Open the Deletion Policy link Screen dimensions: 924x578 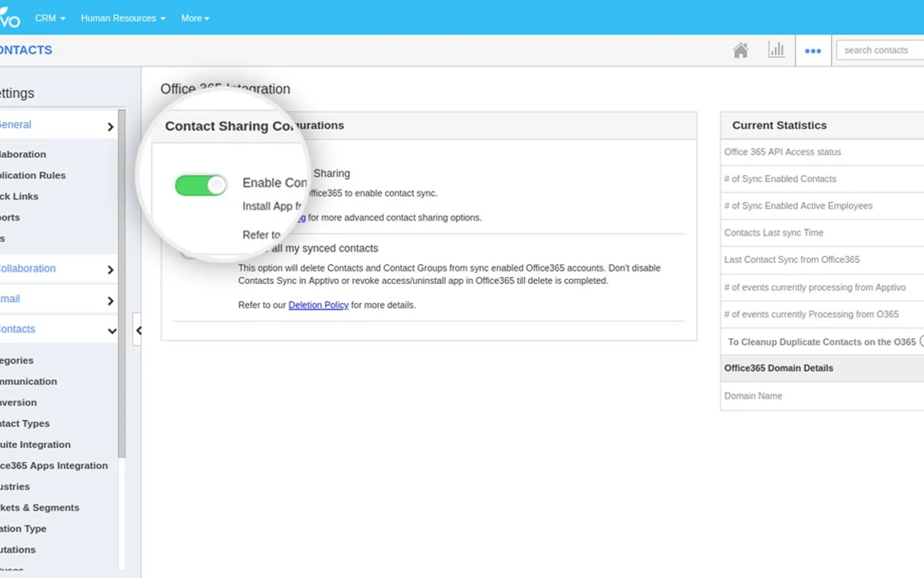pyautogui.click(x=318, y=305)
